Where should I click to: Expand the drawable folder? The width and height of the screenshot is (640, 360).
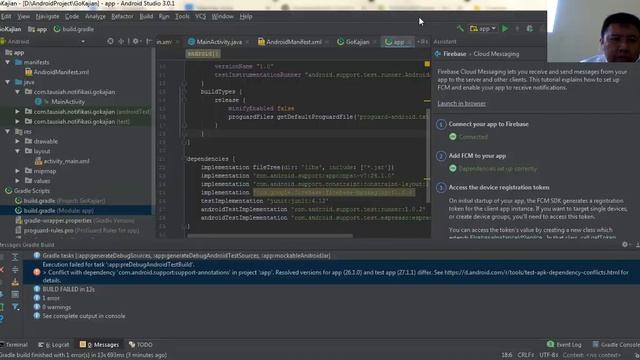[x=18, y=141]
